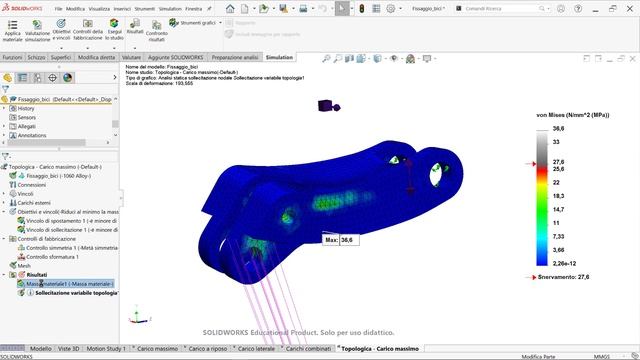Screen dimensions: 640x360
Task: Open Strumenti grafici tool
Action: (192, 23)
